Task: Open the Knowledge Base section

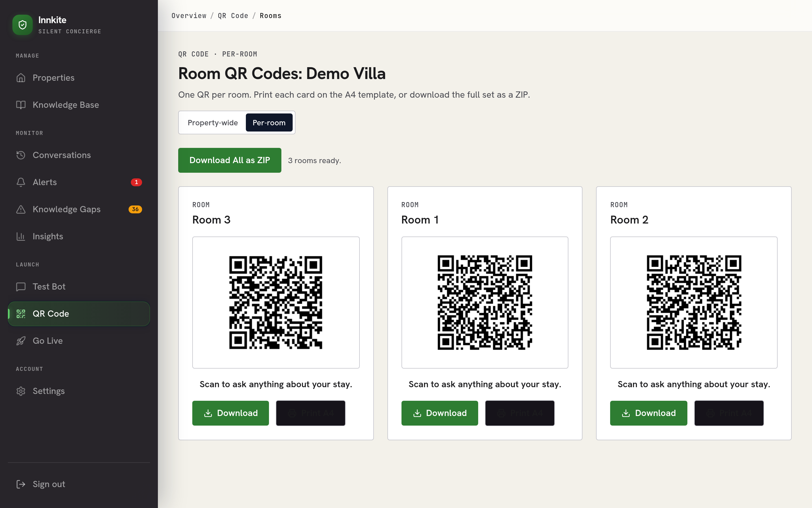Action: pyautogui.click(x=79, y=105)
